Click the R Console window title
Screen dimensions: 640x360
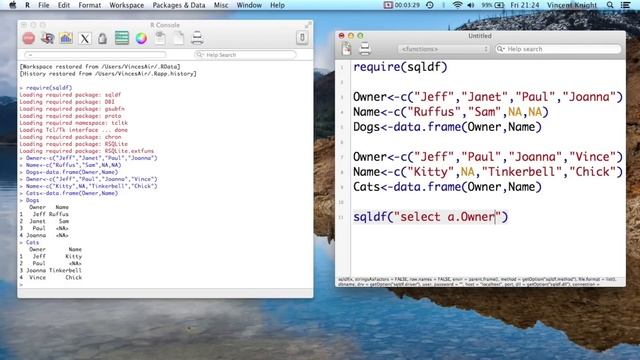coord(165,25)
